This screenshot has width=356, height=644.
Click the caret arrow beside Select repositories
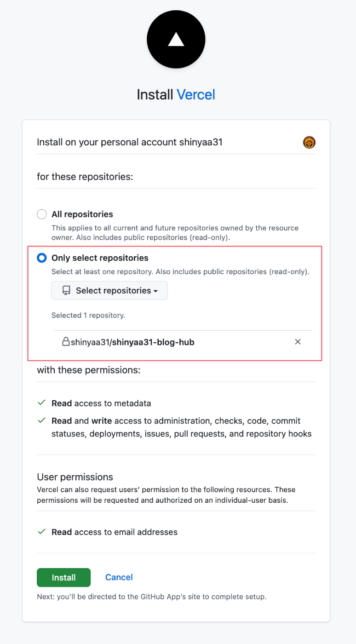(155, 291)
